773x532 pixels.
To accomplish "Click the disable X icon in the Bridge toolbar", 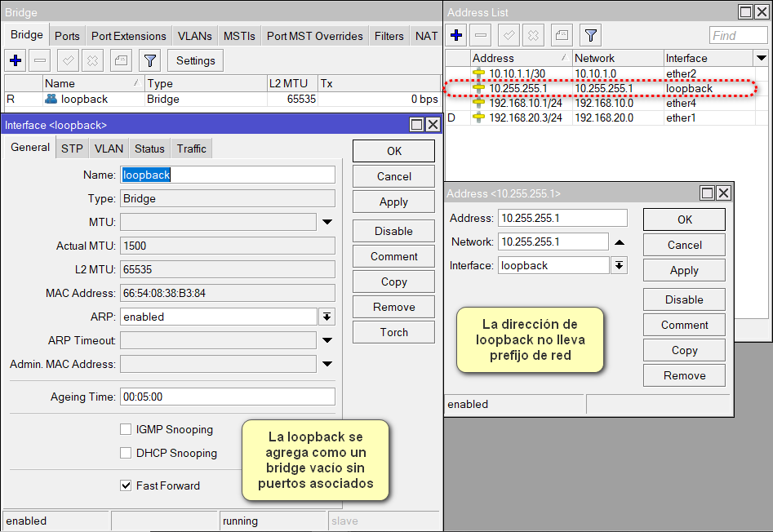I will tap(92, 60).
